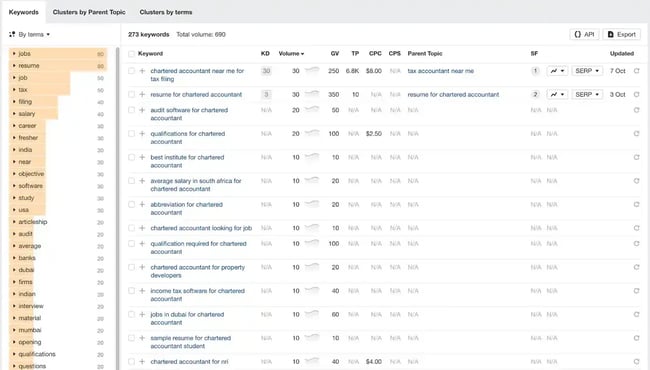Image resolution: width=650 pixels, height=370 pixels.
Task: Refresh icon for the 7 Oct row
Action: [636, 71]
